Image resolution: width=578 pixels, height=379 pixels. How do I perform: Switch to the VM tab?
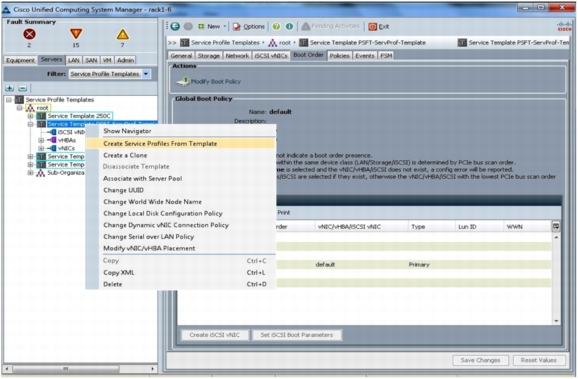coord(107,60)
